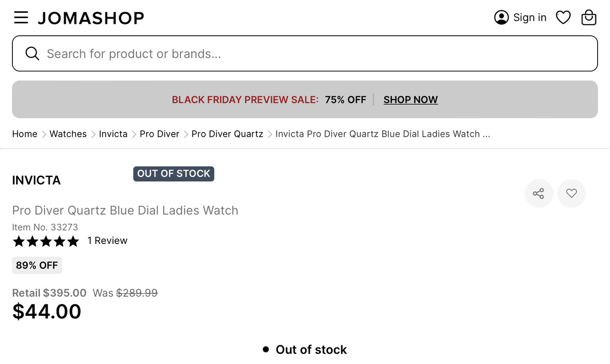
Task: Open the 1 Review link
Action: point(107,241)
